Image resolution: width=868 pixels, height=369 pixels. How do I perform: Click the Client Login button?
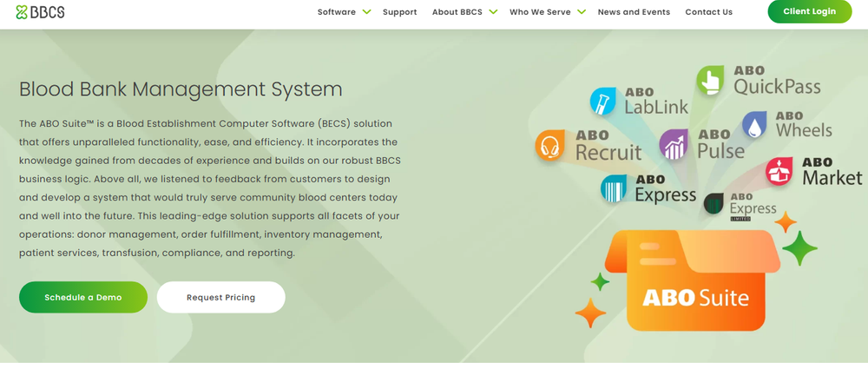click(x=809, y=11)
